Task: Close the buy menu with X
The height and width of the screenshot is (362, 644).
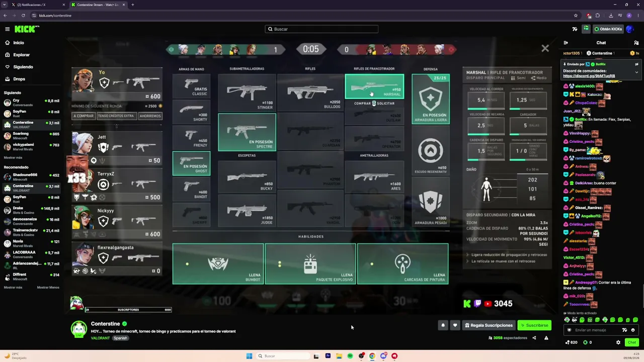Action: tap(545, 48)
